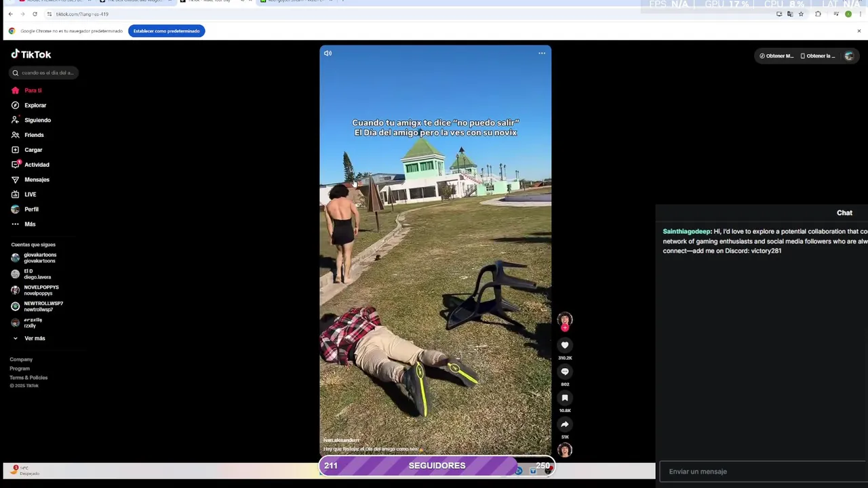
Task: Click the TikTok search box
Action: (x=44, y=73)
